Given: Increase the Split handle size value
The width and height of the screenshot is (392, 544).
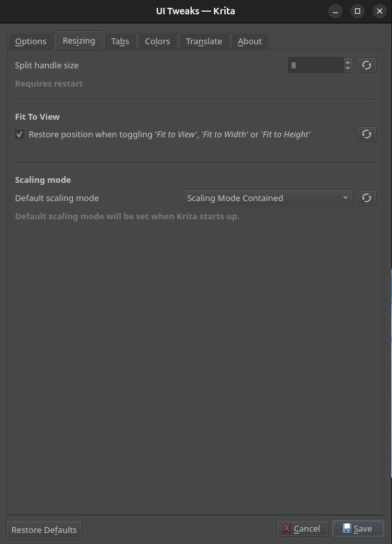Looking at the screenshot, I should click(x=348, y=62).
